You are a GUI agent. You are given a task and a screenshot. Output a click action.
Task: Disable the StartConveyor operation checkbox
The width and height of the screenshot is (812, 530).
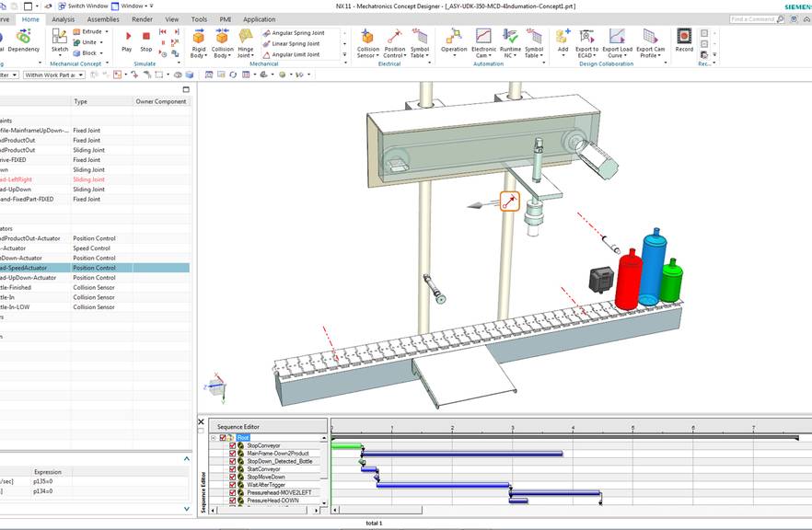coord(233,469)
